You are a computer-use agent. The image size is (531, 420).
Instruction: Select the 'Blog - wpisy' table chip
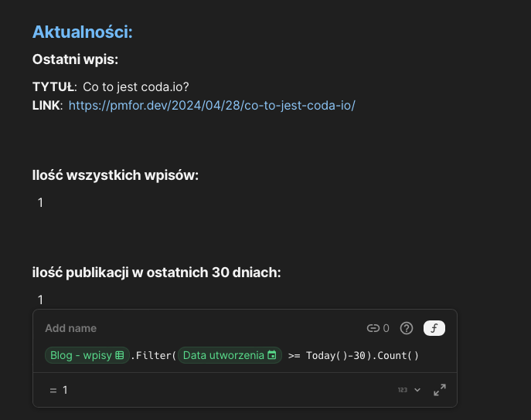point(80,355)
